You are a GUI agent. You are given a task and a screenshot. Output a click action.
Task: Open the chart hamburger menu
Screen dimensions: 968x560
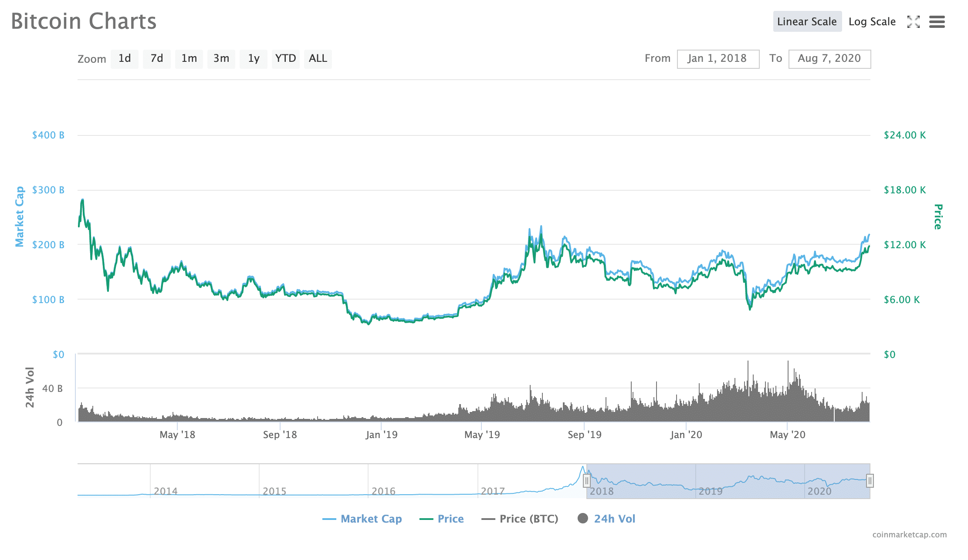point(937,22)
